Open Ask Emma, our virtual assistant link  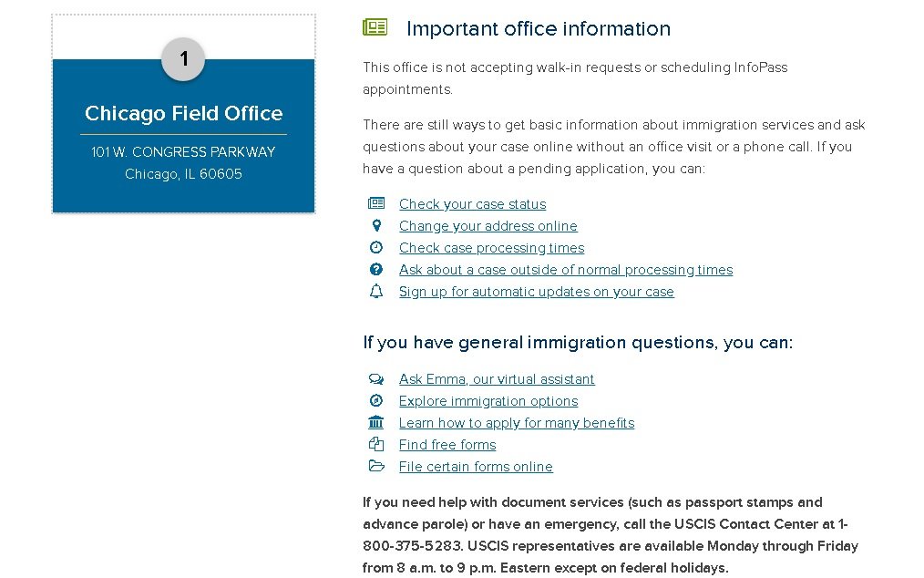(x=497, y=379)
